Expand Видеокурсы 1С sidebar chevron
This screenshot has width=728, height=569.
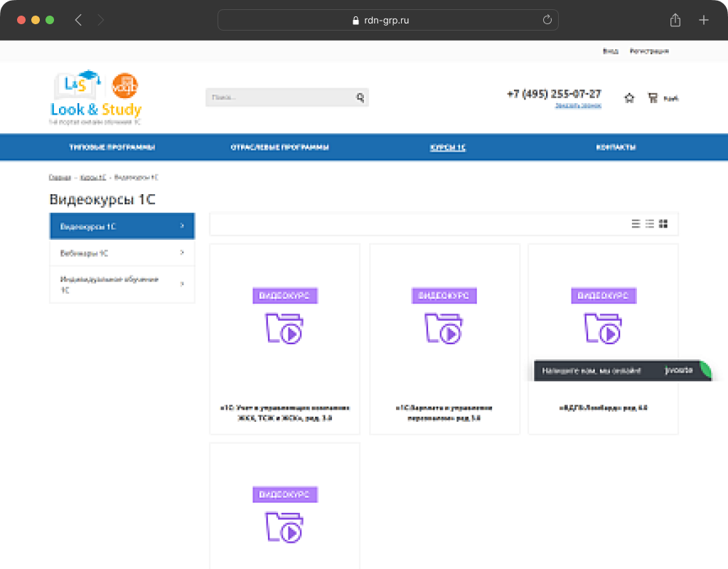(x=182, y=226)
